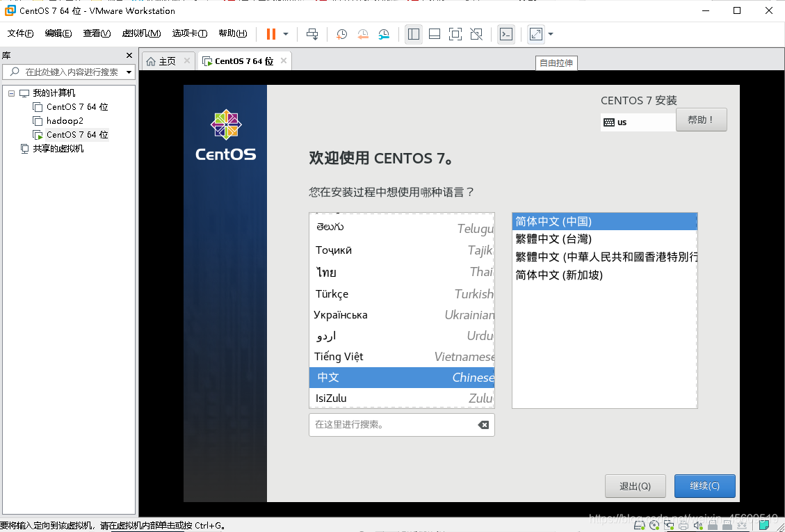Toggle the library sidebar view

pos(414,34)
